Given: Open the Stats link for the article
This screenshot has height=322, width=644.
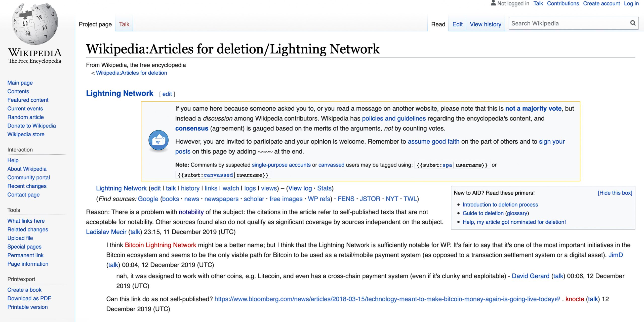Looking at the screenshot, I should click(x=324, y=188).
